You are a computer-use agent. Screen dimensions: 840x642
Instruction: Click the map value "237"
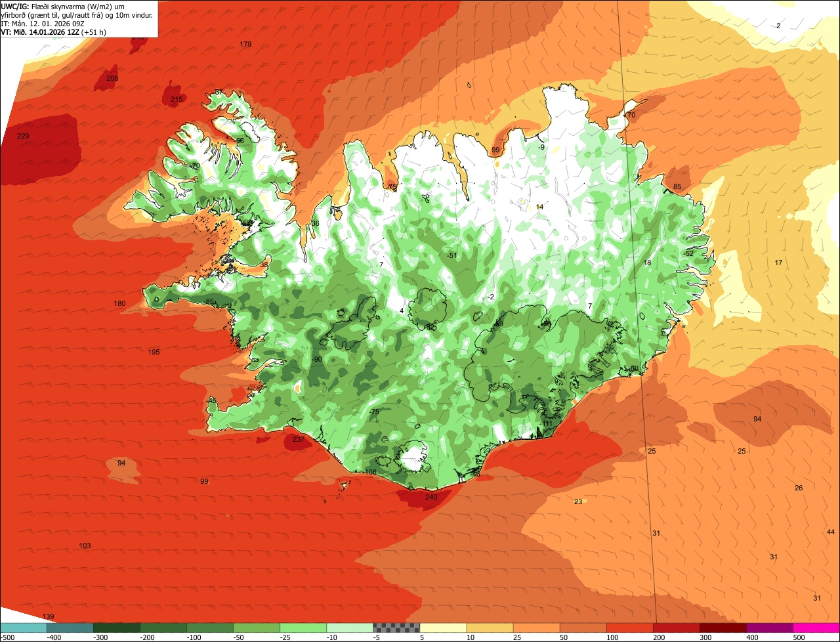click(299, 440)
